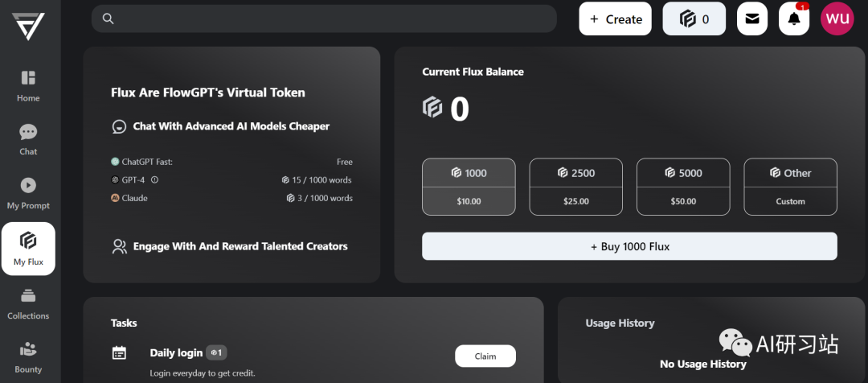Select My Flux in the sidebar
The height and width of the screenshot is (383, 868).
[x=28, y=249]
